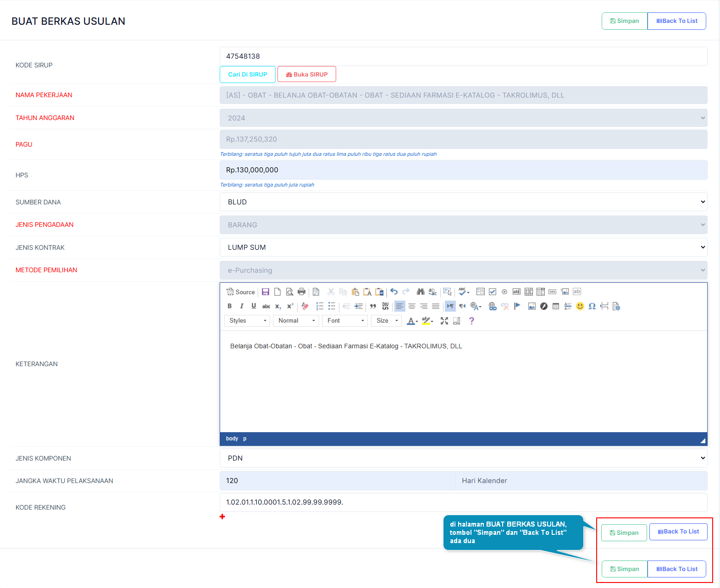Maximize the editor with the fullscreen icon

pos(444,321)
